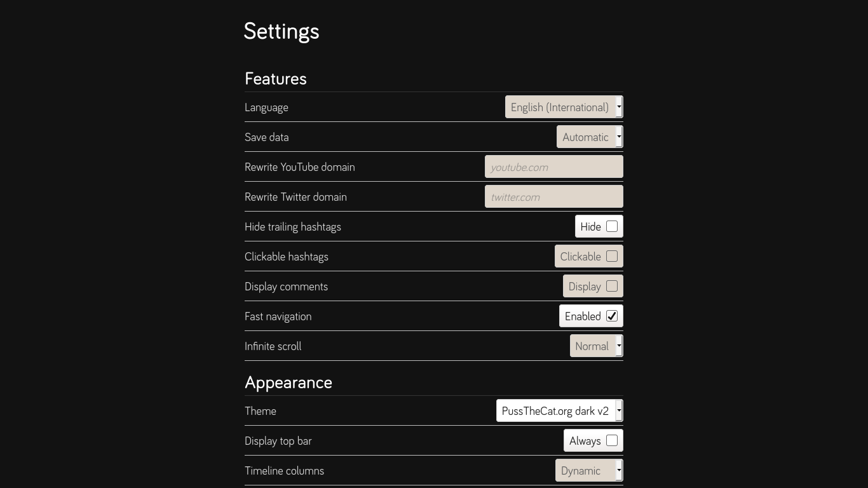Click the Display comments button label
The width and height of the screenshot is (868, 488).
585,287
